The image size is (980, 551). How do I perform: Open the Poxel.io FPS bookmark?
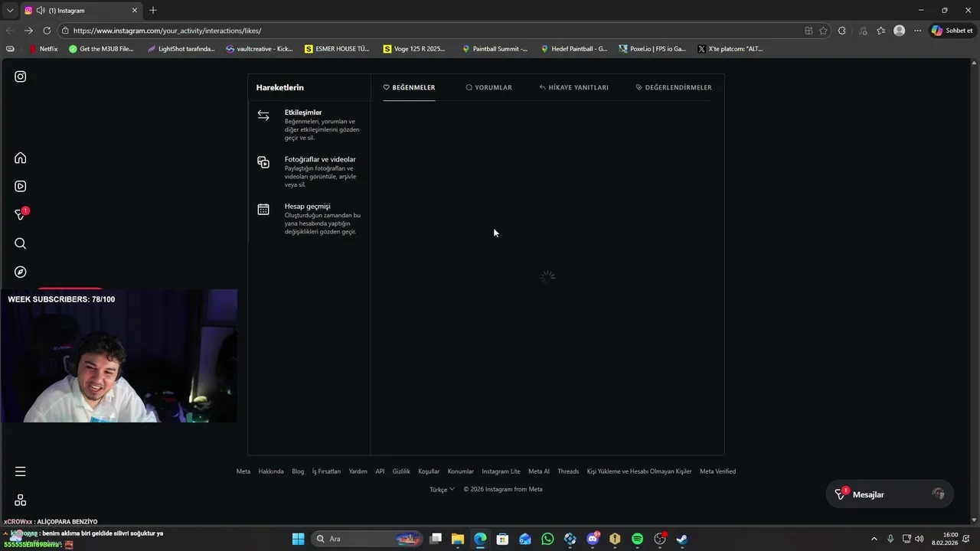652,49
